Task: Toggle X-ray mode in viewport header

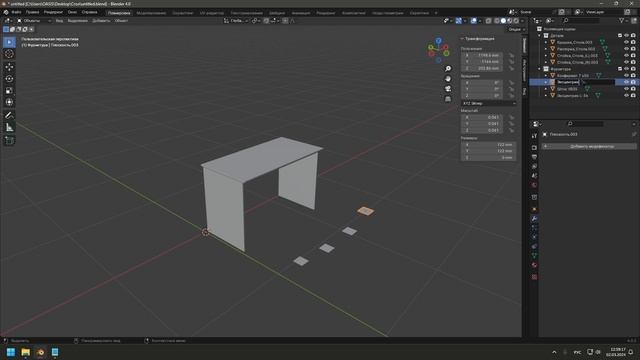Action: click(x=488, y=20)
